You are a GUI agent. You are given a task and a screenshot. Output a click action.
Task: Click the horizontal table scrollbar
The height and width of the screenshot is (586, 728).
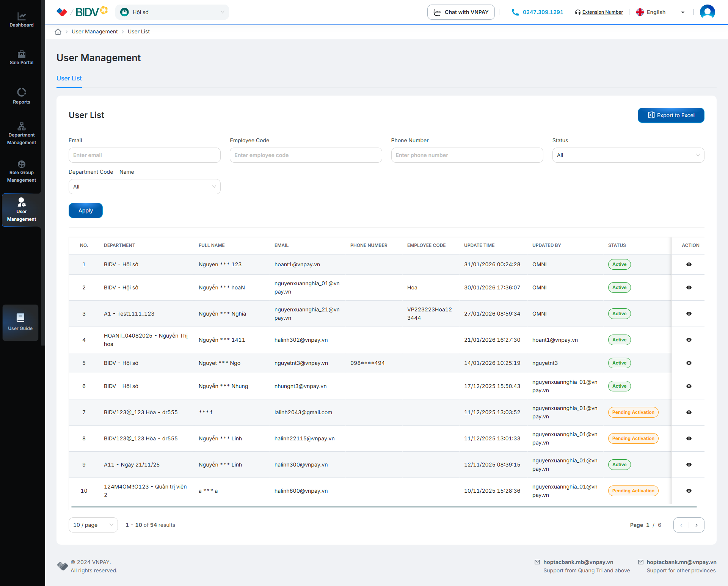coord(384,507)
